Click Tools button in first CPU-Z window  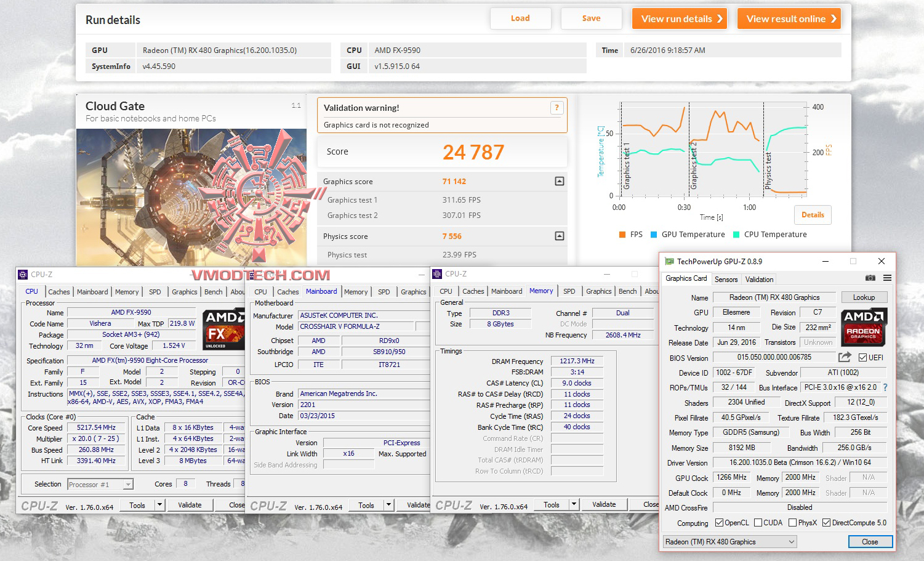click(x=137, y=505)
